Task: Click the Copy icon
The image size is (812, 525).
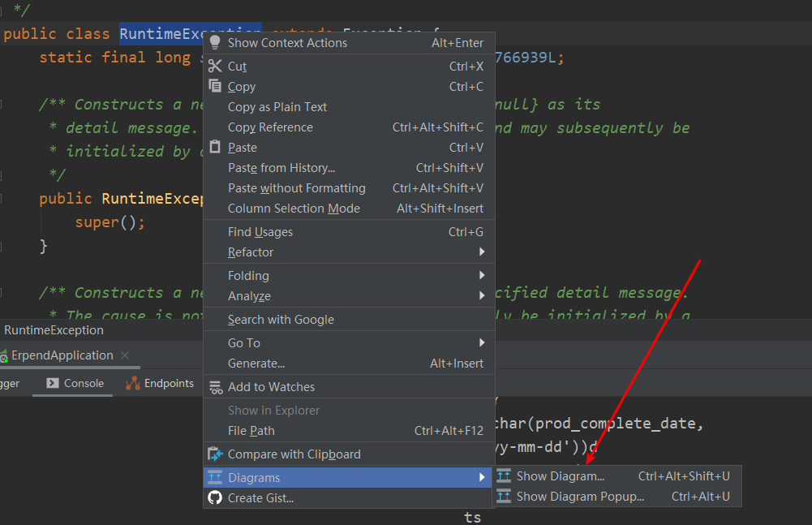Action: [215, 85]
